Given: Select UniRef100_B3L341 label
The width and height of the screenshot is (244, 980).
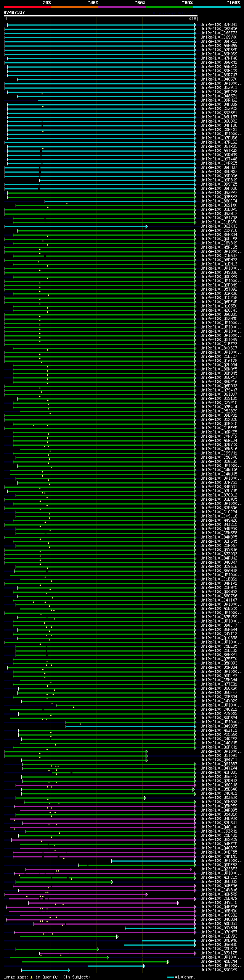Looking at the screenshot, I should click(x=219, y=823).
